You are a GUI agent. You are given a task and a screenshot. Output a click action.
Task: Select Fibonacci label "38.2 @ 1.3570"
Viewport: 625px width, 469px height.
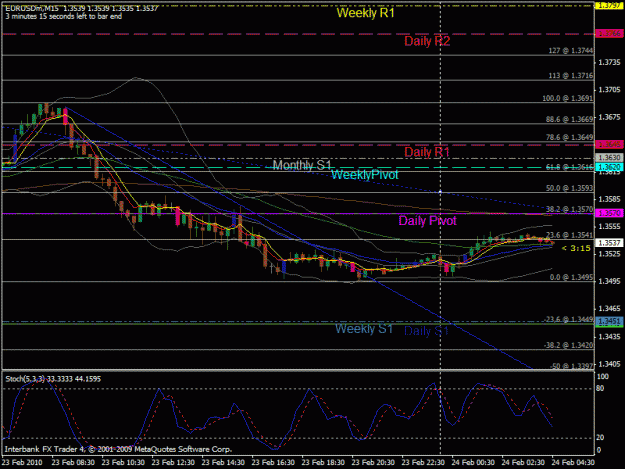570,209
